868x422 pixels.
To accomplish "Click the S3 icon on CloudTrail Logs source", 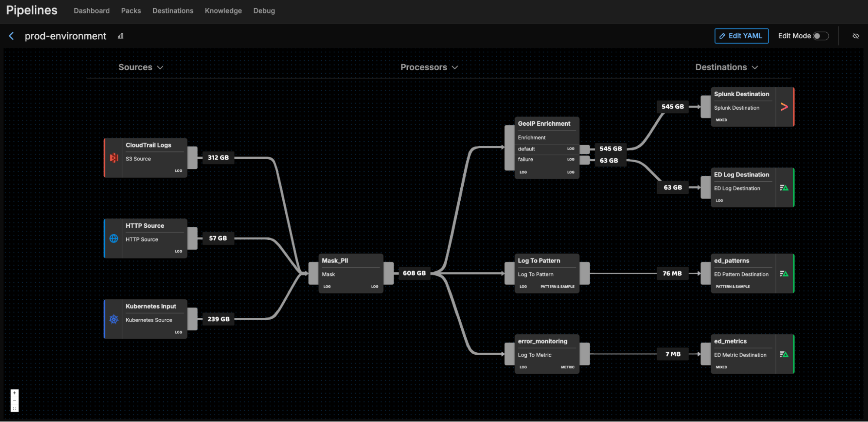I will [113, 158].
